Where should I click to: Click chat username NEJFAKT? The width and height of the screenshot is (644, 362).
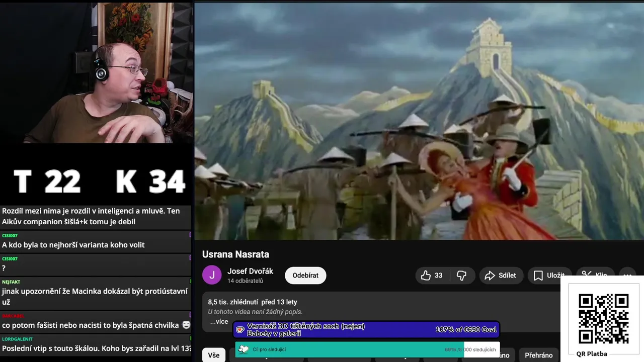pyautogui.click(x=11, y=282)
